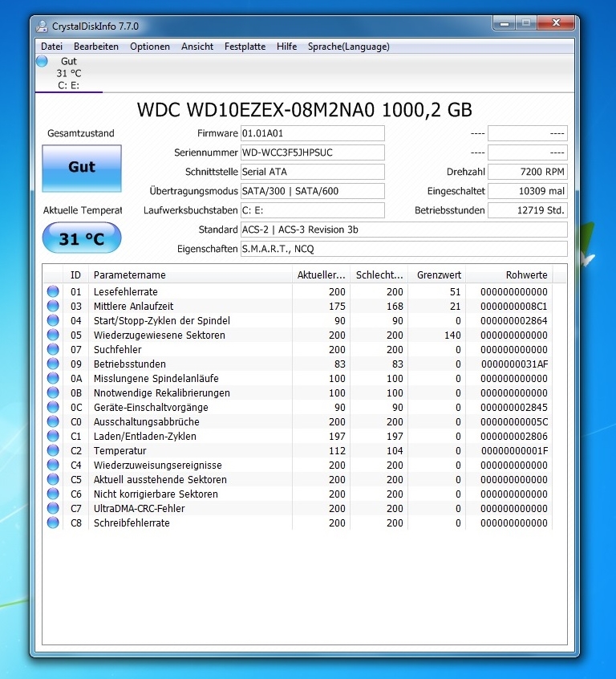Open the Hilfe menu

[286, 47]
